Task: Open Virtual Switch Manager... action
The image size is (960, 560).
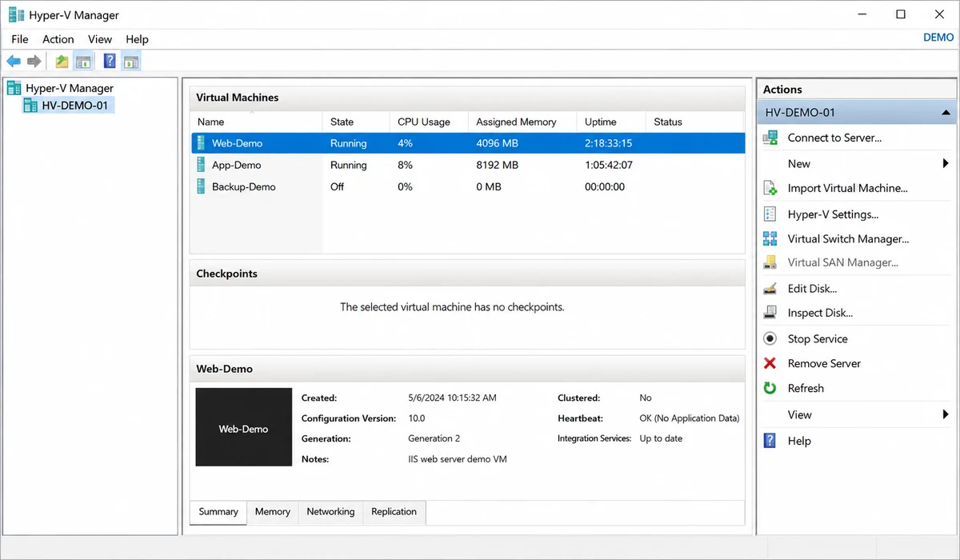Action: tap(848, 238)
